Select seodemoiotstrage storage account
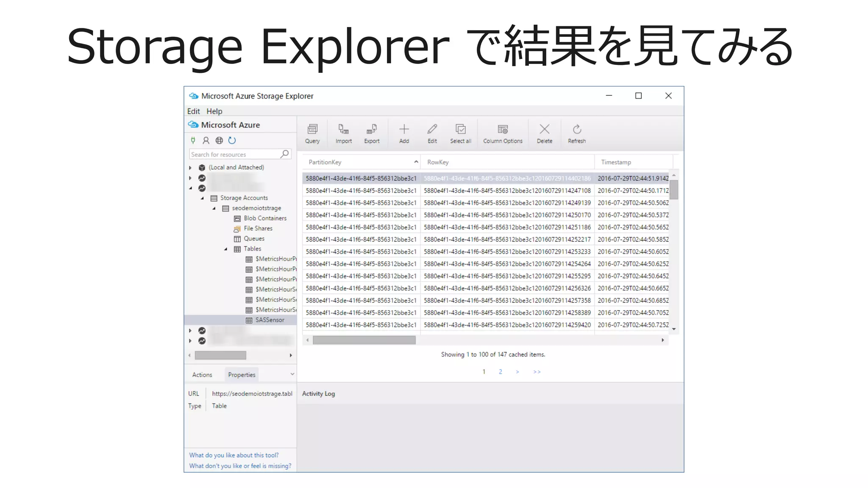Screen dimensions: 868x488 point(256,208)
